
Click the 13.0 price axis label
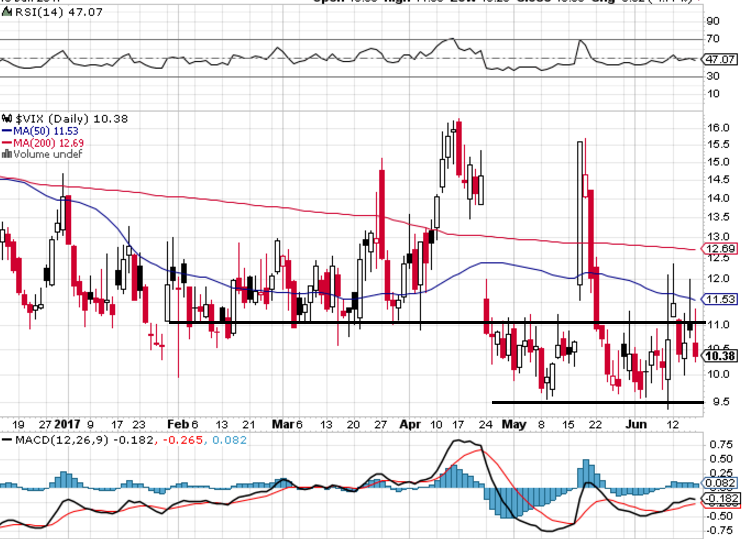pos(718,236)
